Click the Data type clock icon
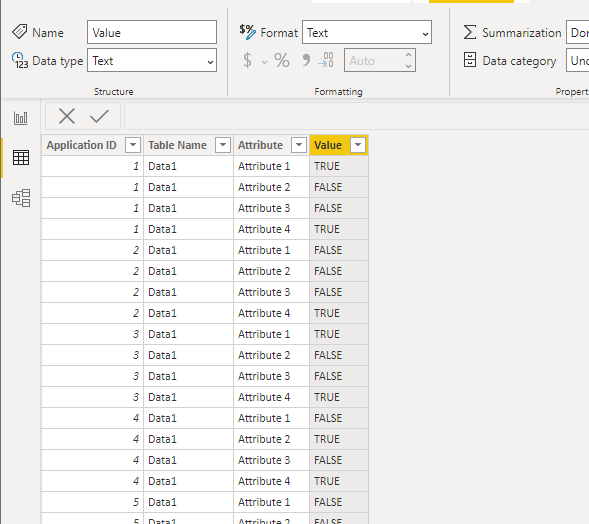 (x=20, y=60)
